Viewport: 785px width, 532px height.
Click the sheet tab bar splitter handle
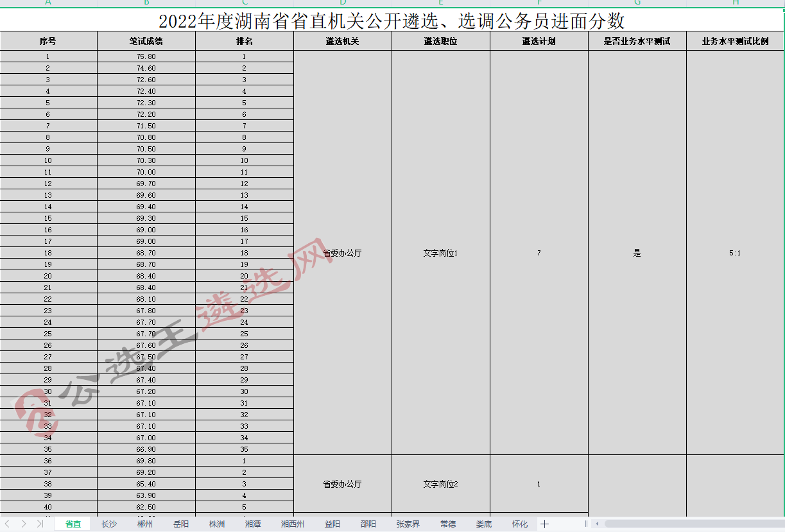pos(586,524)
